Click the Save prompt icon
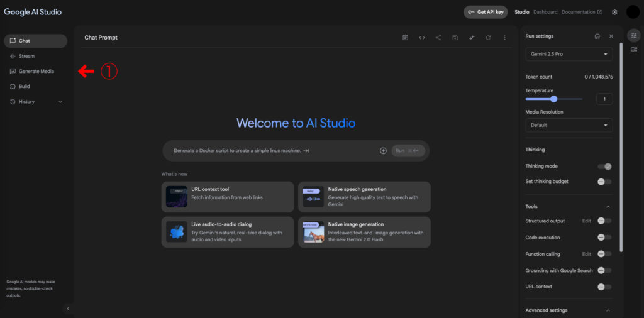This screenshot has height=318, width=644. click(x=455, y=37)
